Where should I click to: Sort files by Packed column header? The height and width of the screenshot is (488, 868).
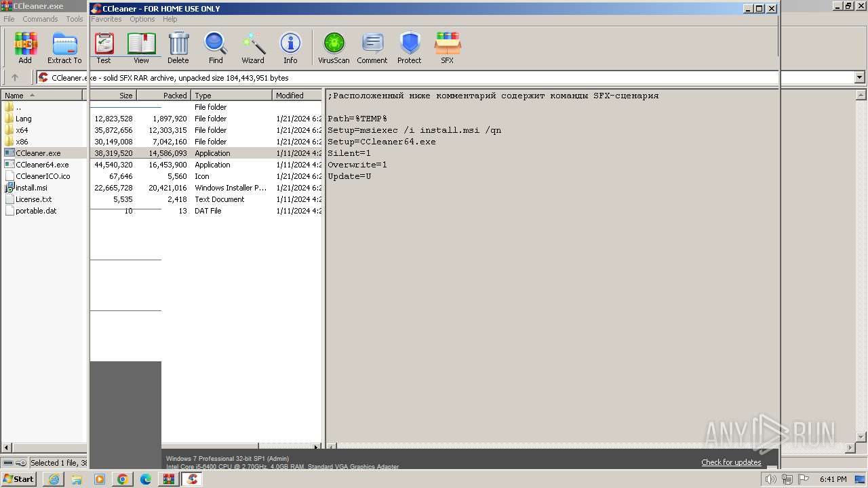pos(163,96)
